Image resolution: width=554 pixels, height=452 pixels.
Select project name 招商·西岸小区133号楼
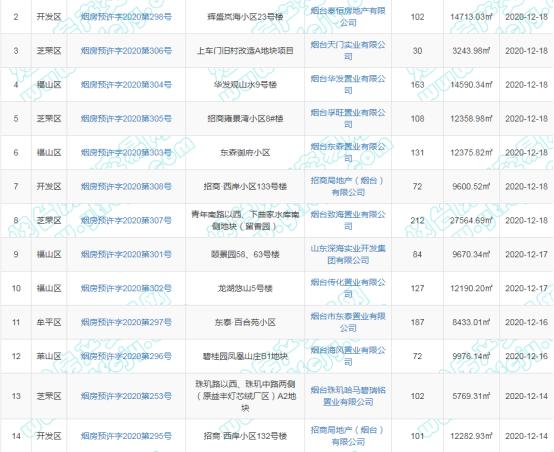tap(245, 187)
